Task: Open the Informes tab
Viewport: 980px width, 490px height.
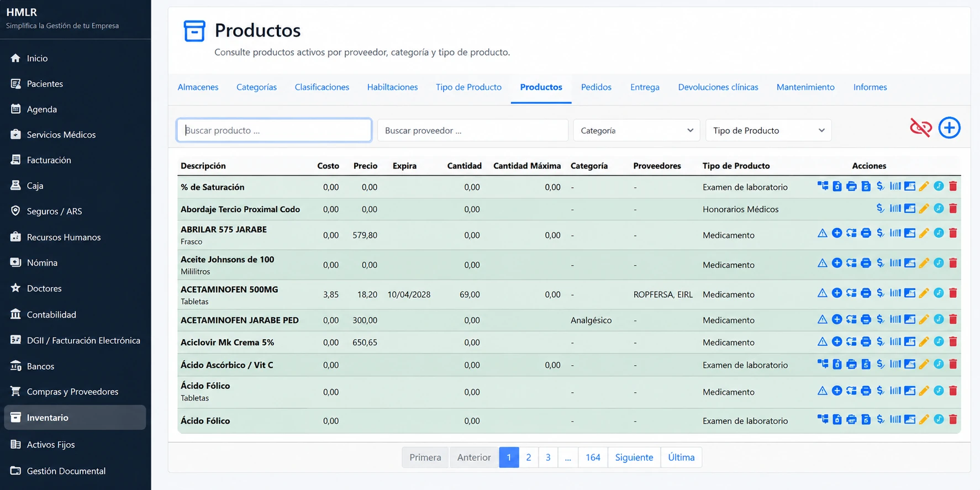Action: (870, 87)
